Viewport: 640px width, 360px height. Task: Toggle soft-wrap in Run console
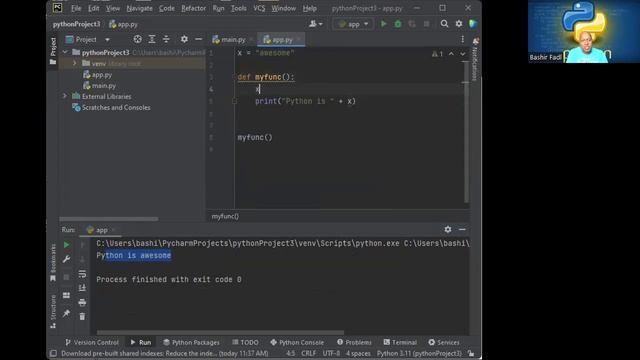coord(82,273)
